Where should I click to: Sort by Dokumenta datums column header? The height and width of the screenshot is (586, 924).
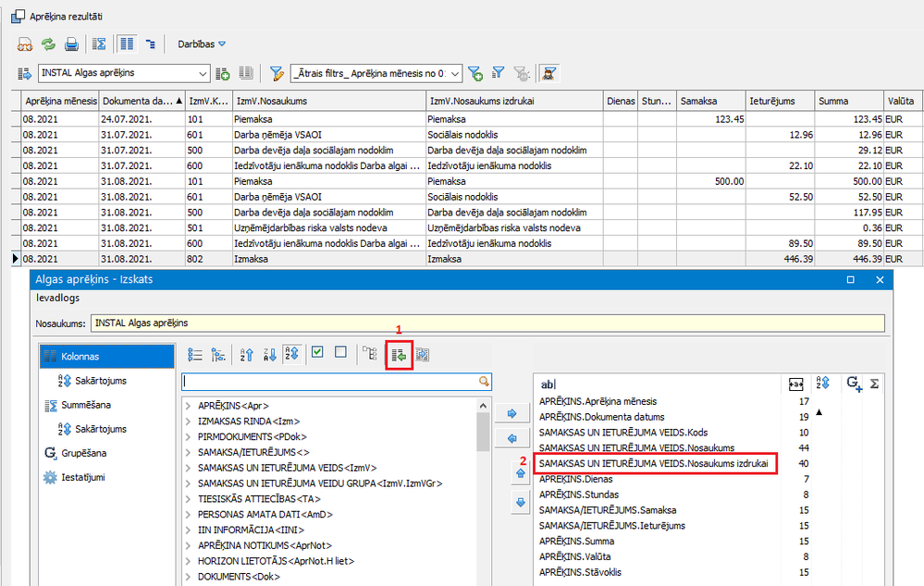click(142, 102)
